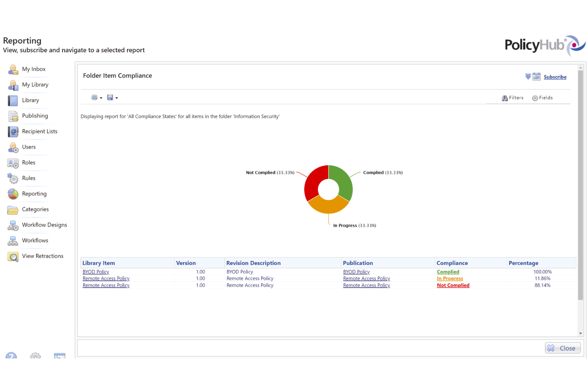The image size is (588, 392).
Task: Click the Users icon in sidebar
Action: pyautogui.click(x=13, y=147)
